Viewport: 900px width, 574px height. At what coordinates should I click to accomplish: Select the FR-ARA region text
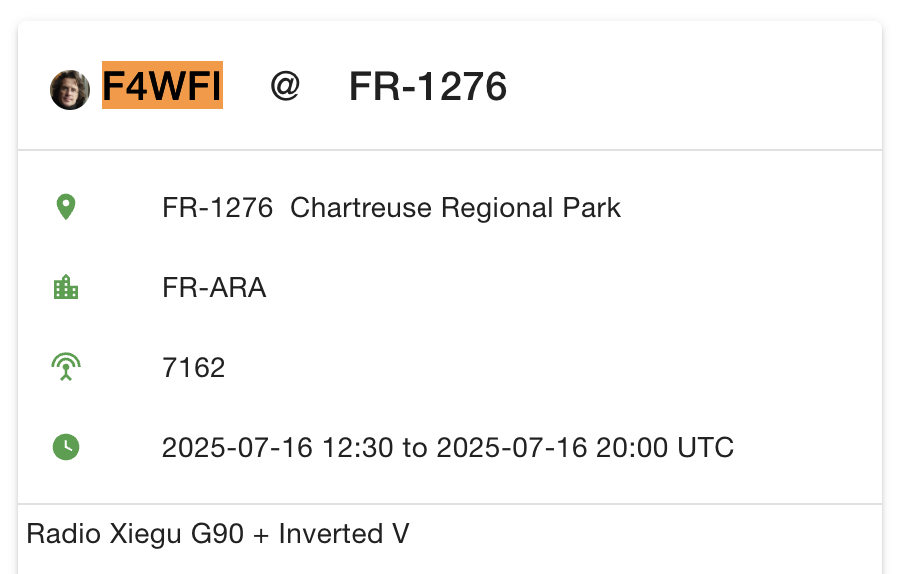click(214, 288)
